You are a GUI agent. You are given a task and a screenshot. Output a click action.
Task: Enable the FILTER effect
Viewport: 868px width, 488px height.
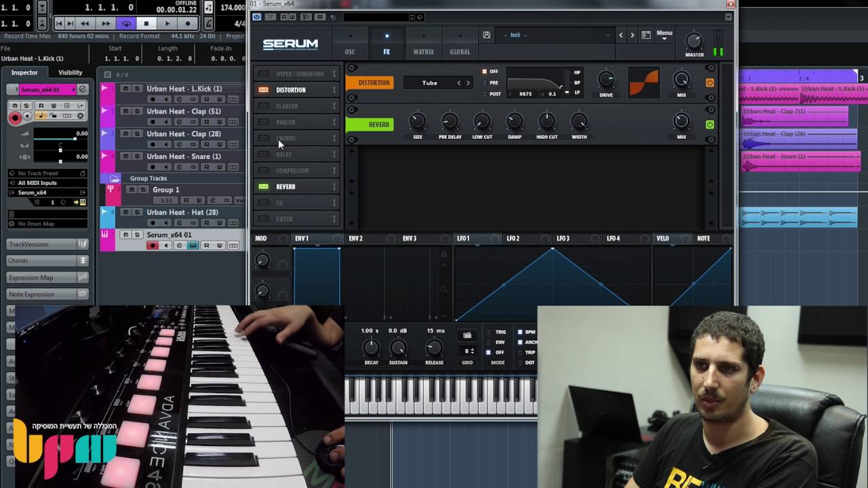pyautogui.click(x=263, y=219)
